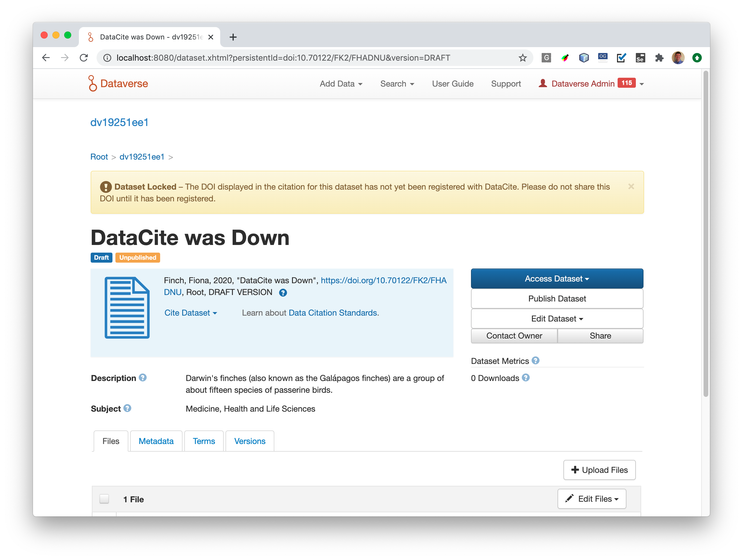743x560 pixels.
Task: Show Dataset Metrics help tooltip icon
Action: (535, 360)
